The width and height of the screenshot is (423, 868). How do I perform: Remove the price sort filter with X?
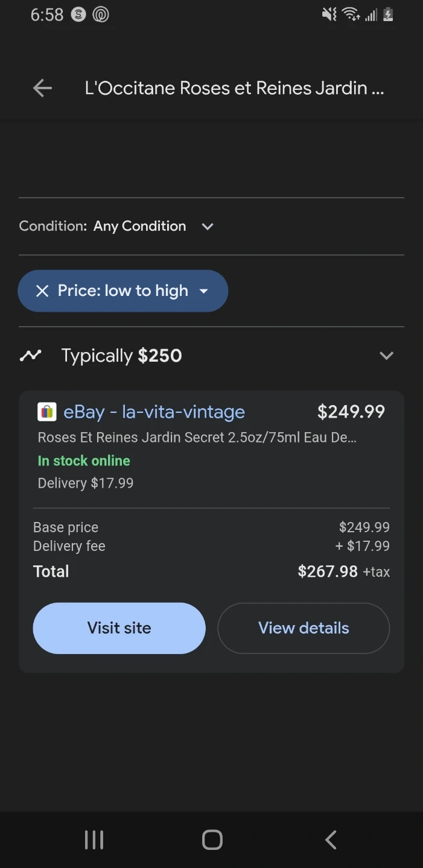[x=42, y=291]
